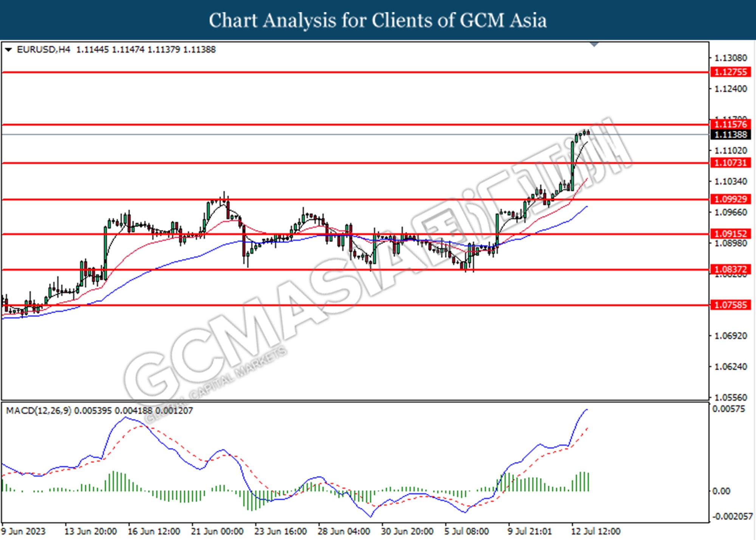The height and width of the screenshot is (540, 756).
Task: Select the 1.09929 red price label
Action: point(731,199)
